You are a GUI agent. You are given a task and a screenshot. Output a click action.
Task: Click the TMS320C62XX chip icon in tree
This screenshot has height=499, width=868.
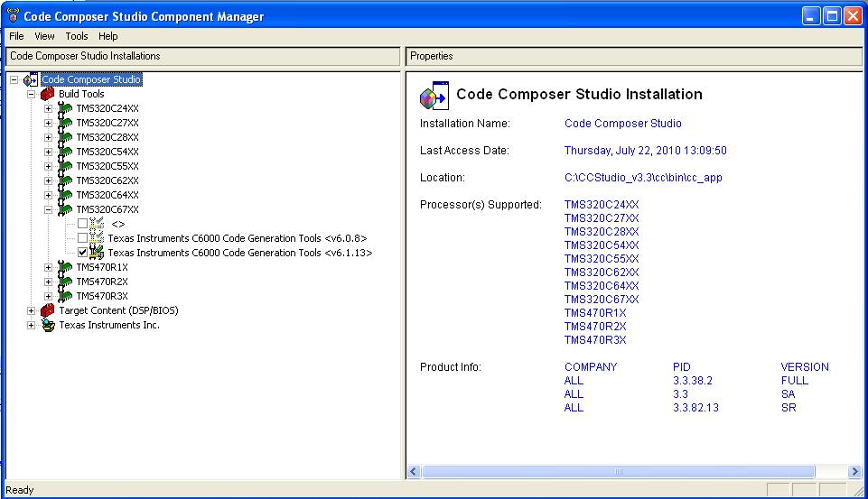tap(65, 180)
